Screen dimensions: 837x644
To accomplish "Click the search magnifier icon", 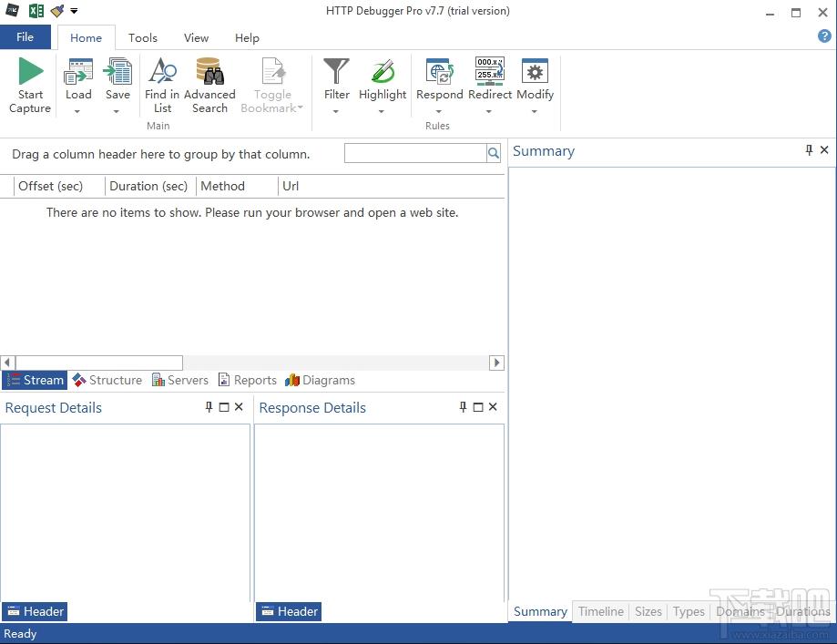I will click(x=494, y=154).
